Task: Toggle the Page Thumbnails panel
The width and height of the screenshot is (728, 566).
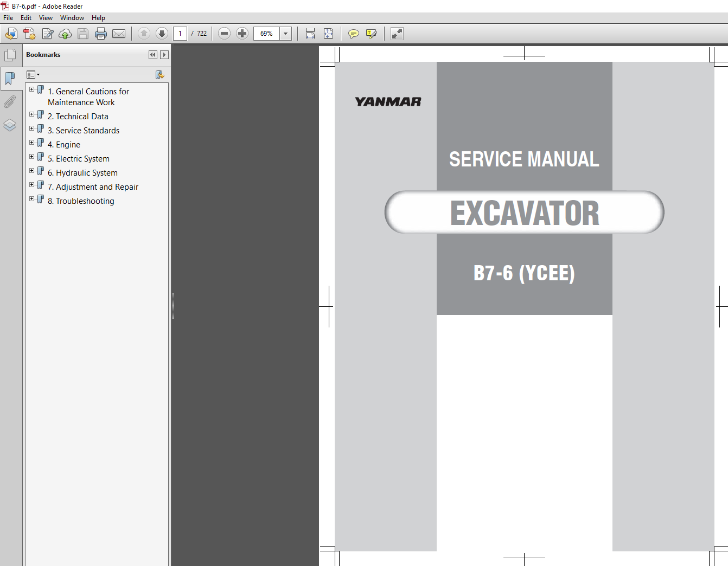Action: pyautogui.click(x=10, y=55)
